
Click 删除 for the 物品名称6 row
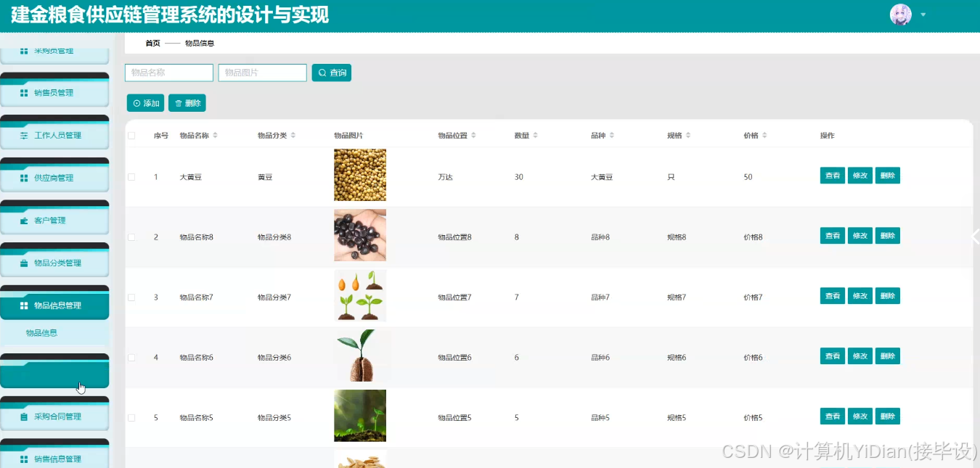[888, 356]
